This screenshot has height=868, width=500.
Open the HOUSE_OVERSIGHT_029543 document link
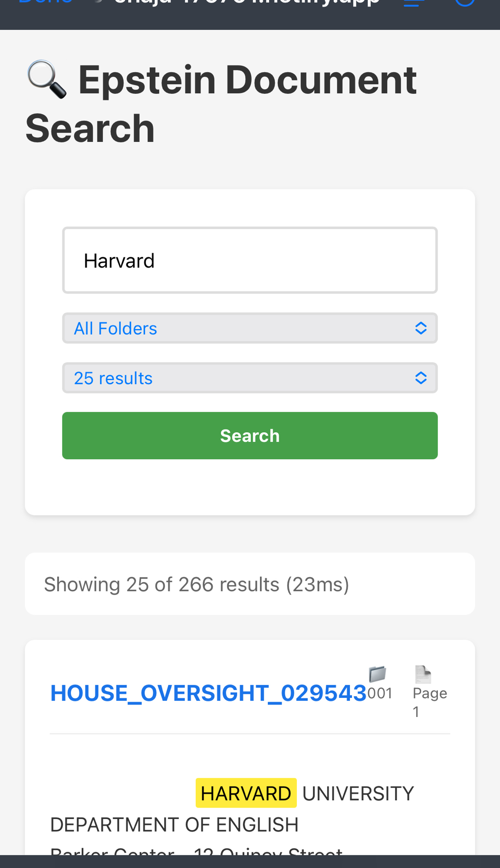(x=208, y=693)
